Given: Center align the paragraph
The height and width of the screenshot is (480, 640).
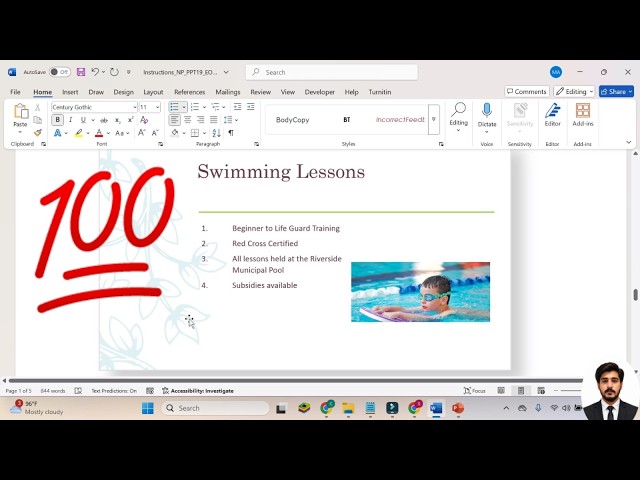Looking at the screenshot, I should [187, 120].
